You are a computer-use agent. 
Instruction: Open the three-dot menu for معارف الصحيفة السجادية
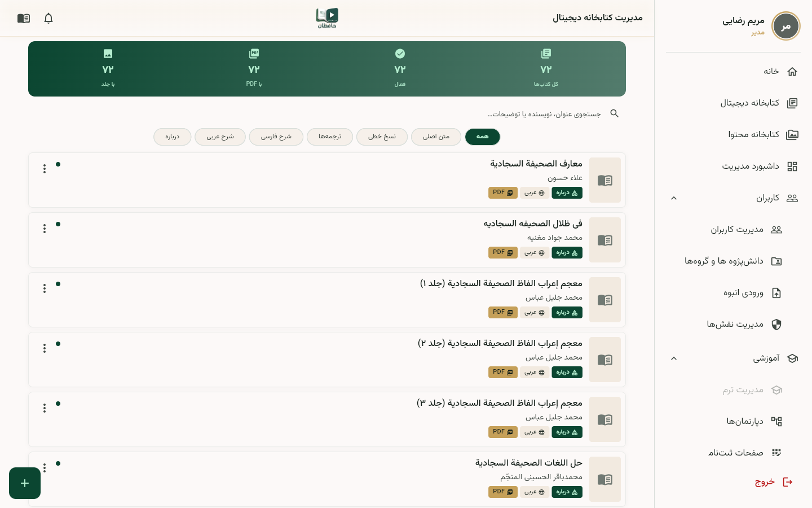[45, 169]
